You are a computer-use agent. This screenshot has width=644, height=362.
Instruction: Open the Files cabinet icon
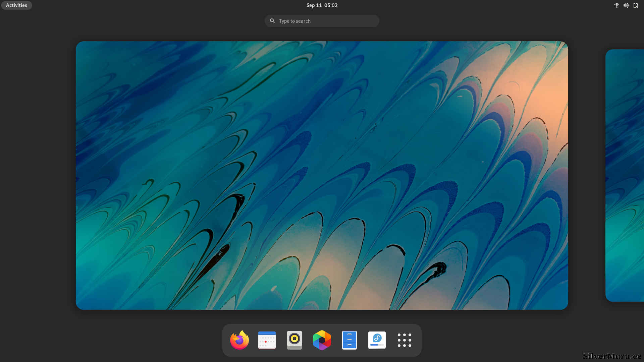[x=350, y=340]
